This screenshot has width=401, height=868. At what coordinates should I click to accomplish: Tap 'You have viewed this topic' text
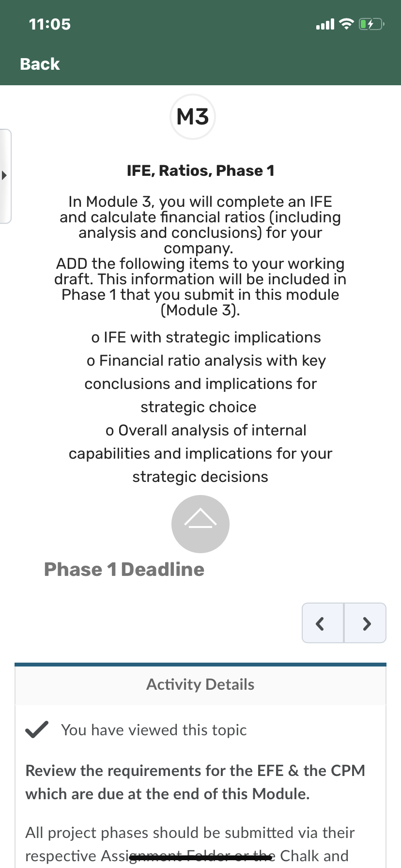point(154,730)
